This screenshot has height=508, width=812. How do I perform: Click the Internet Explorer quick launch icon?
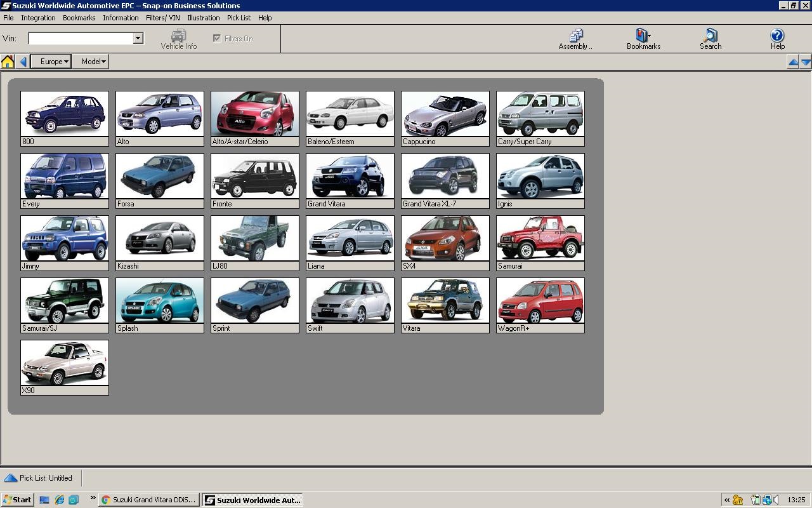tap(59, 500)
